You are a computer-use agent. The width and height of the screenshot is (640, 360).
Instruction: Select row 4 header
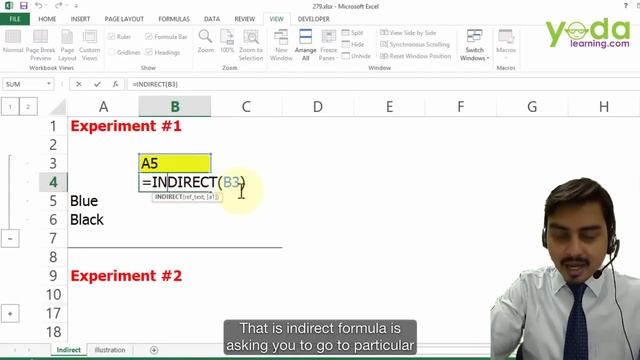[53, 182]
